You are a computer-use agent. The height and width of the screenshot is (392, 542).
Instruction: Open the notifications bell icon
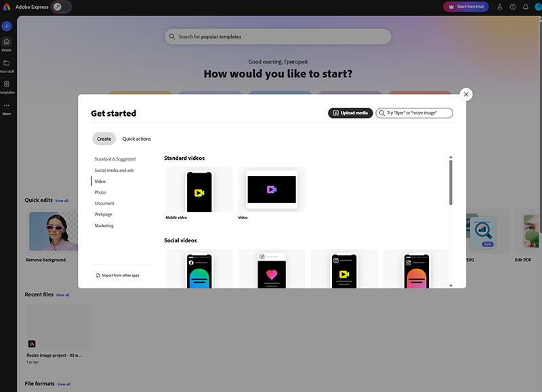pyautogui.click(x=525, y=7)
